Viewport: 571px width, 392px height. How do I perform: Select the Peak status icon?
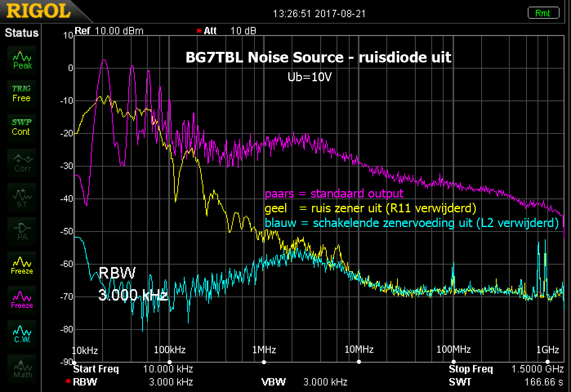click(22, 60)
